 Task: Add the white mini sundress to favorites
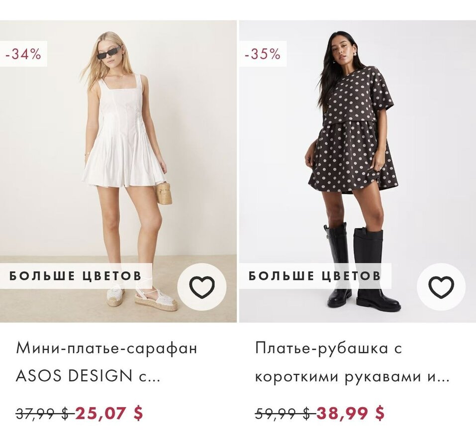click(202, 287)
